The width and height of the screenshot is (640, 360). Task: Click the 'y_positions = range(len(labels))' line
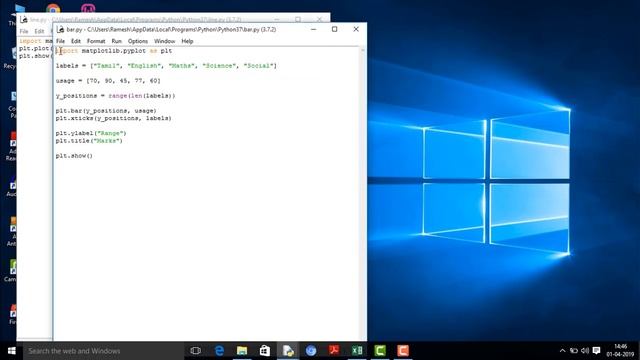point(116,96)
